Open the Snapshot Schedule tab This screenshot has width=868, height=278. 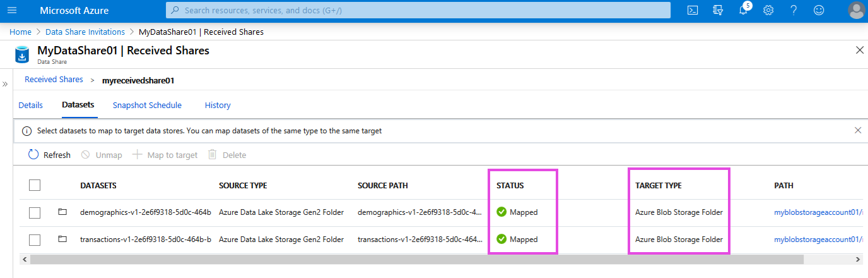147,106
